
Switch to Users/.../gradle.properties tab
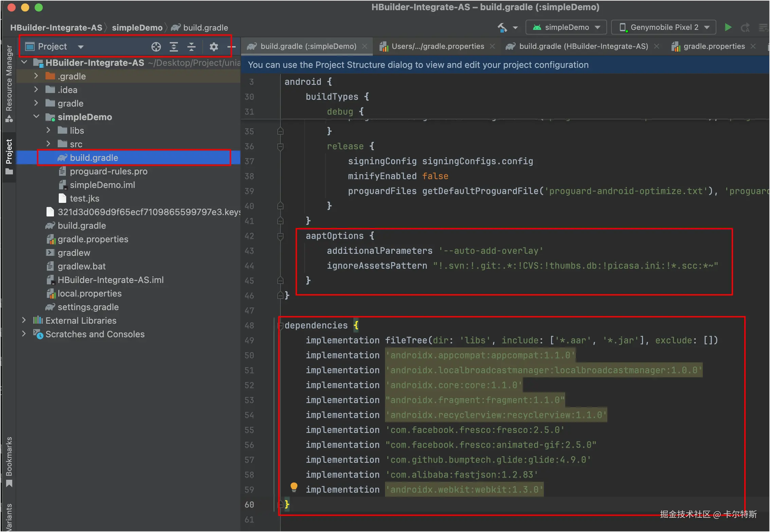point(437,46)
